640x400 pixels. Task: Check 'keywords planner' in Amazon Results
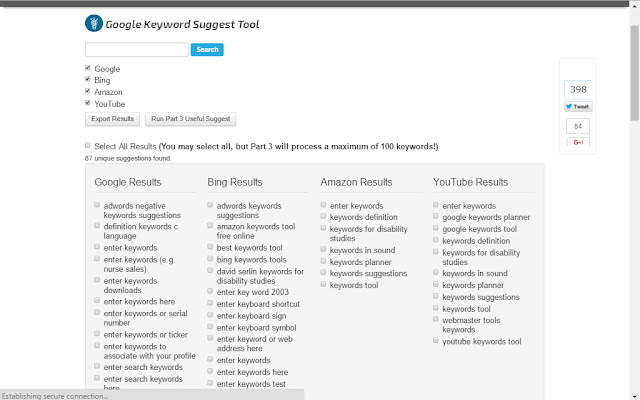323,261
